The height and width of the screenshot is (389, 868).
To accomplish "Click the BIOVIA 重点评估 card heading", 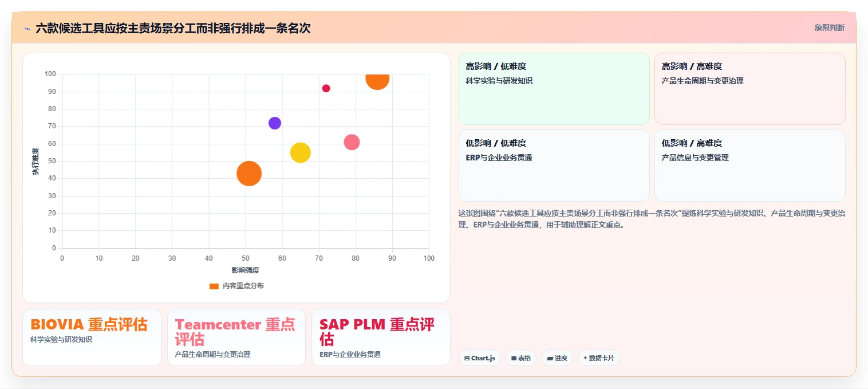I will click(89, 324).
